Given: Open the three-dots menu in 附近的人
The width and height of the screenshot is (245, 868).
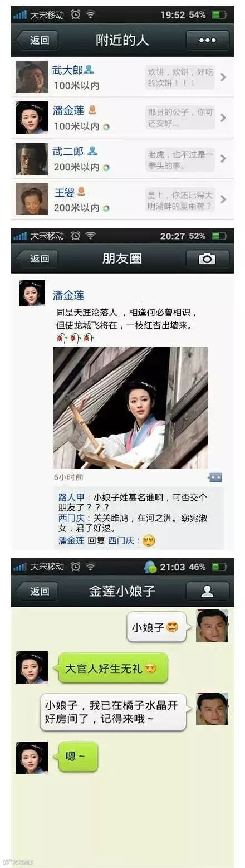Looking at the screenshot, I should tap(207, 40).
